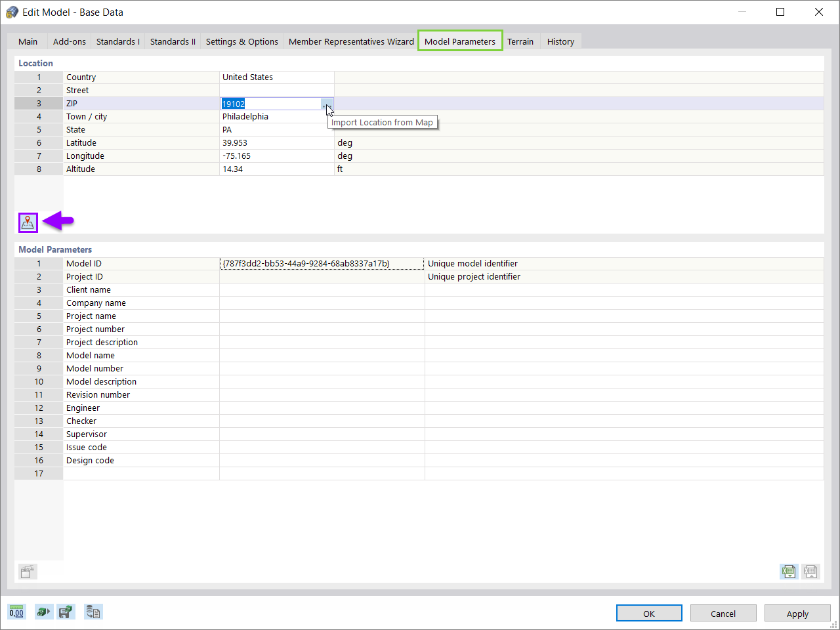Click the Country value United States
Viewport: 840px width, 630px height.
click(x=277, y=77)
